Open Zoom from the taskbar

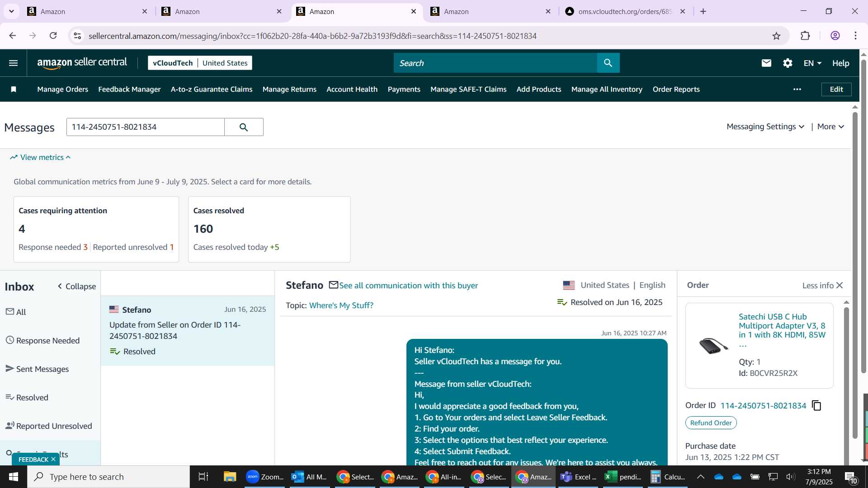[x=264, y=477]
